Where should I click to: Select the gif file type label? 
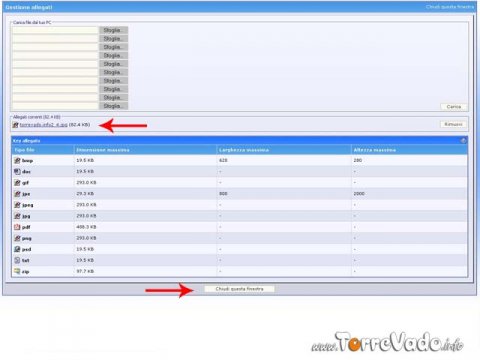25,183
